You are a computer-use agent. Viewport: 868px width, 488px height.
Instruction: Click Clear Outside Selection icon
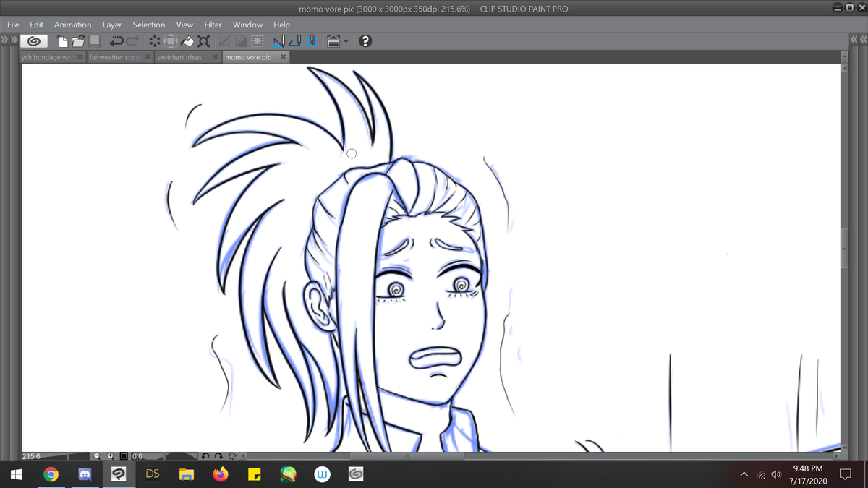170,41
